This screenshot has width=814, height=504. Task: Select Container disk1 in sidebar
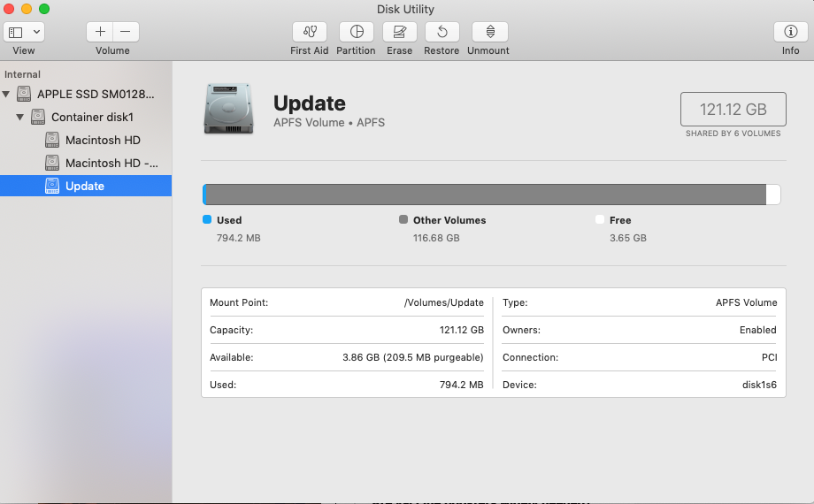pos(86,117)
